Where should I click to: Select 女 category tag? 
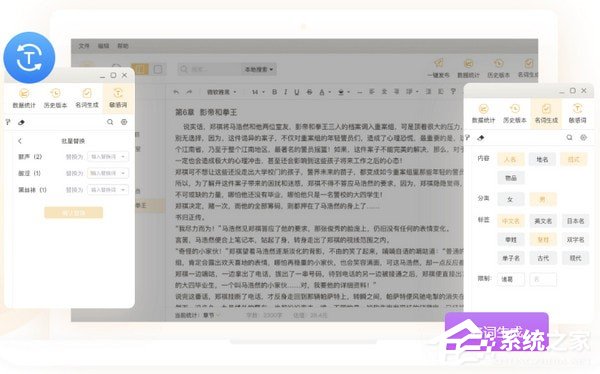tap(510, 199)
